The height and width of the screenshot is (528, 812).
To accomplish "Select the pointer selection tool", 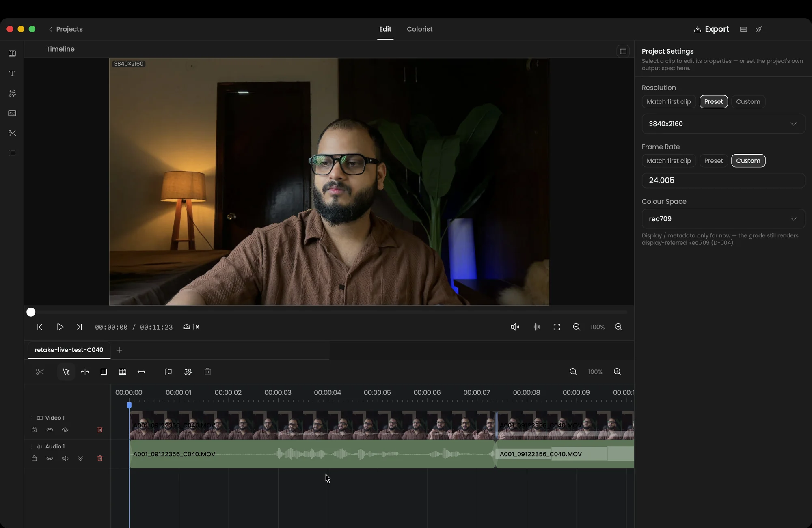I will point(66,372).
